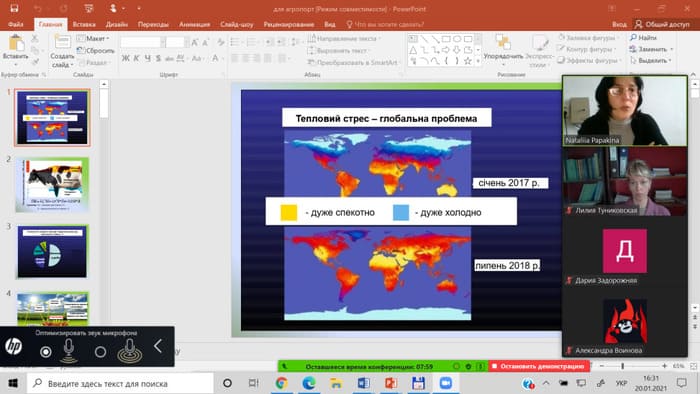The height and width of the screenshot is (394, 700).
Task: Select the first HP microphone mode radio button
Action: point(46,352)
